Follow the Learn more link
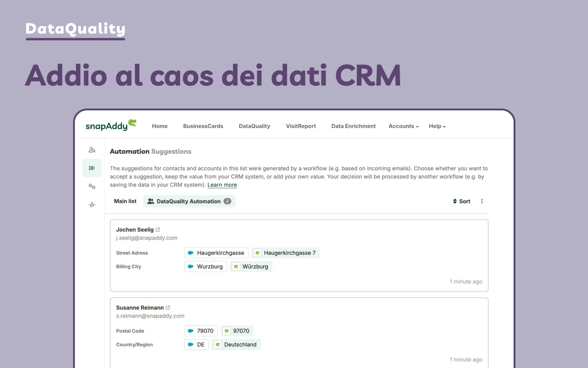 (222, 185)
